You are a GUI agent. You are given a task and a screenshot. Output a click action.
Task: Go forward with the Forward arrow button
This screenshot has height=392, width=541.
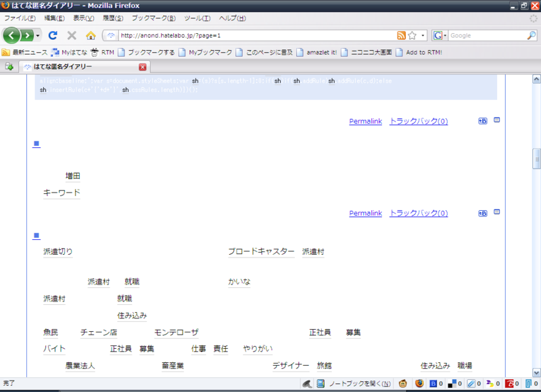pos(26,35)
